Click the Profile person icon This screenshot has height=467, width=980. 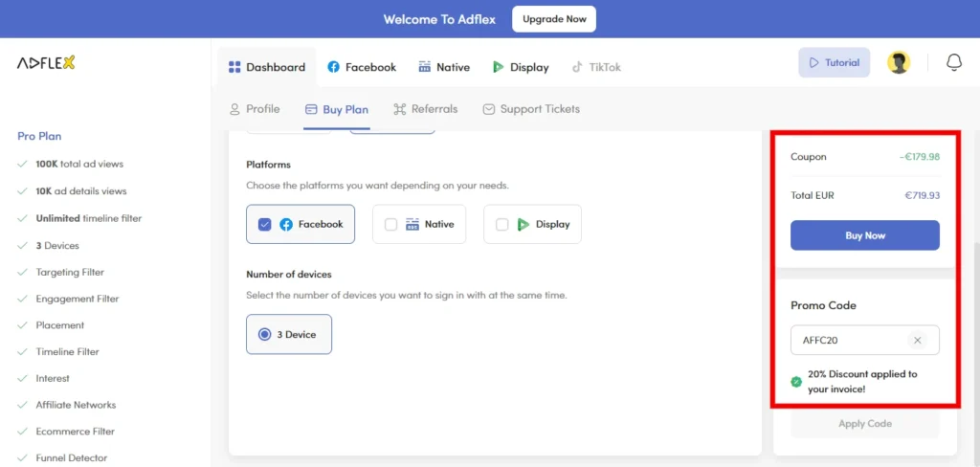[234, 109]
